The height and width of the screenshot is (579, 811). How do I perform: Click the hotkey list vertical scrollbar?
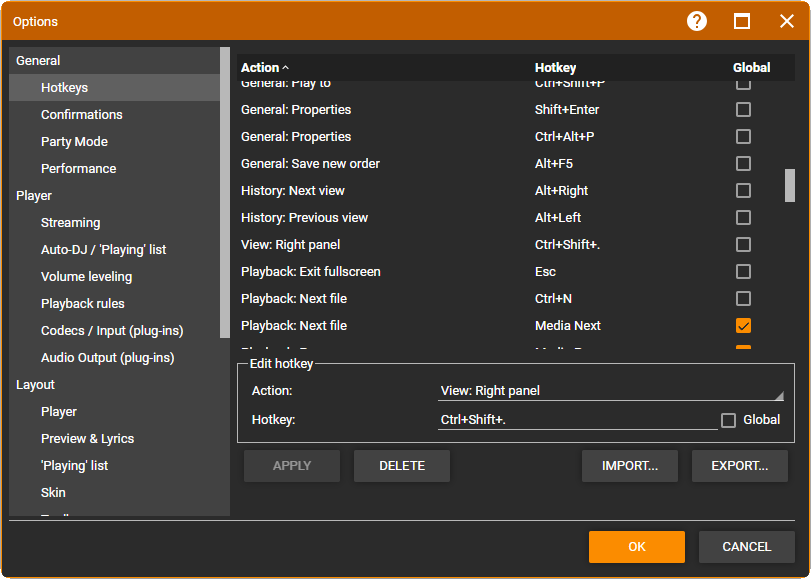point(790,185)
